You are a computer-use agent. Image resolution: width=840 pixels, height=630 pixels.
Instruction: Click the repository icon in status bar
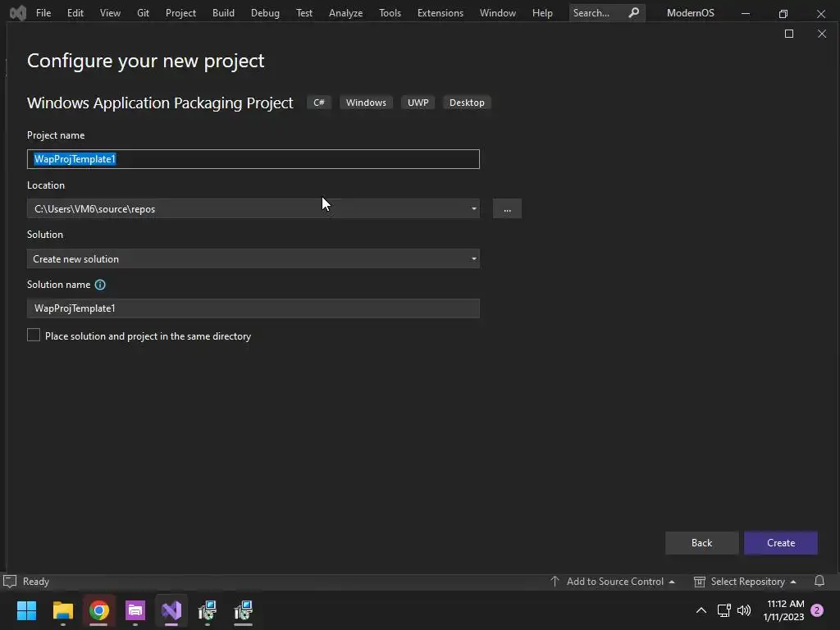pyautogui.click(x=699, y=582)
